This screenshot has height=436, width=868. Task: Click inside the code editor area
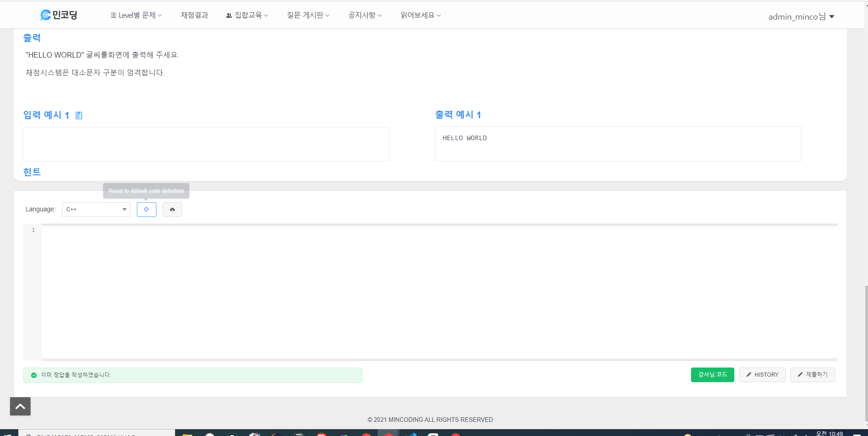[x=439, y=292]
